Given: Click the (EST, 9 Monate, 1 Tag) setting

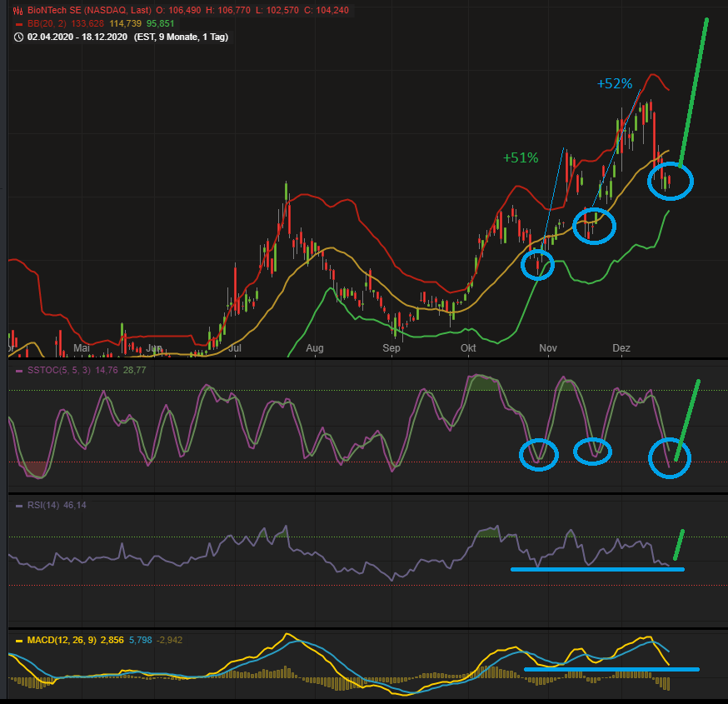Looking at the screenshot, I should pos(181,37).
